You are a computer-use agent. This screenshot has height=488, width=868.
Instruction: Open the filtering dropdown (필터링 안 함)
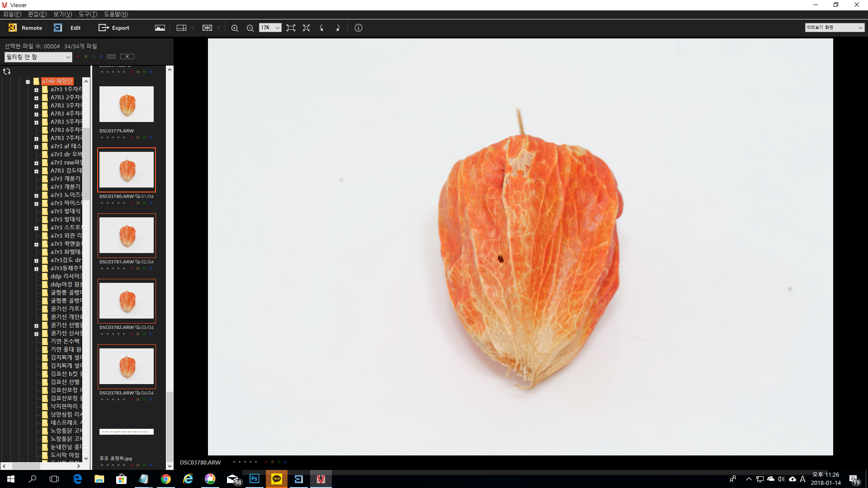coord(38,57)
